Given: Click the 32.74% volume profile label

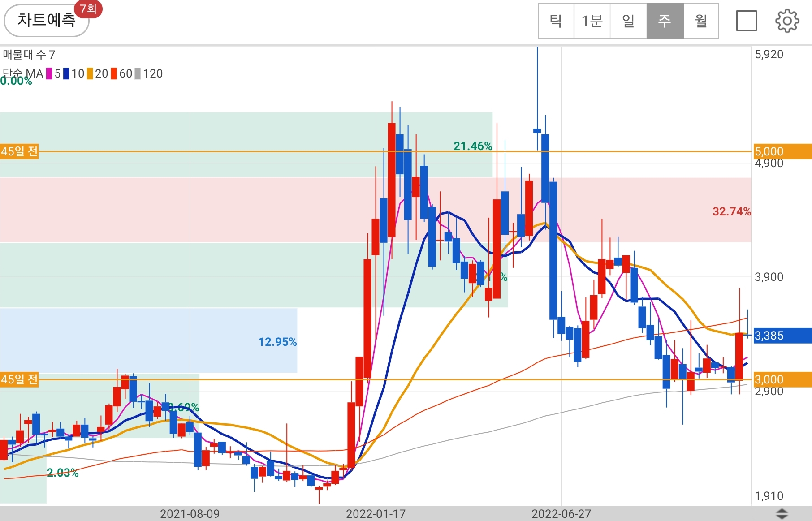Looking at the screenshot, I should [731, 211].
